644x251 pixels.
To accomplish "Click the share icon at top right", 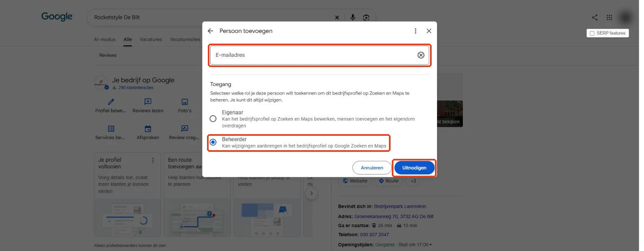I will pos(594,17).
